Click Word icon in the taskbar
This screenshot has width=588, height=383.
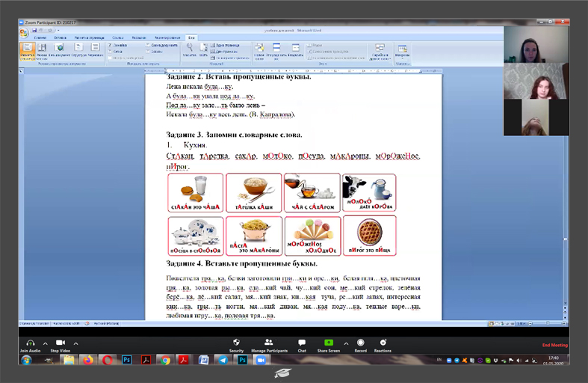204,361
